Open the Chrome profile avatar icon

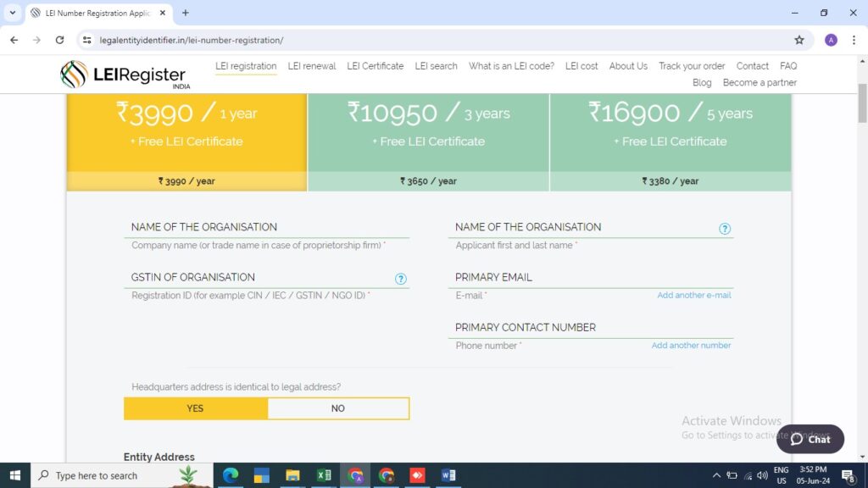pos(831,40)
